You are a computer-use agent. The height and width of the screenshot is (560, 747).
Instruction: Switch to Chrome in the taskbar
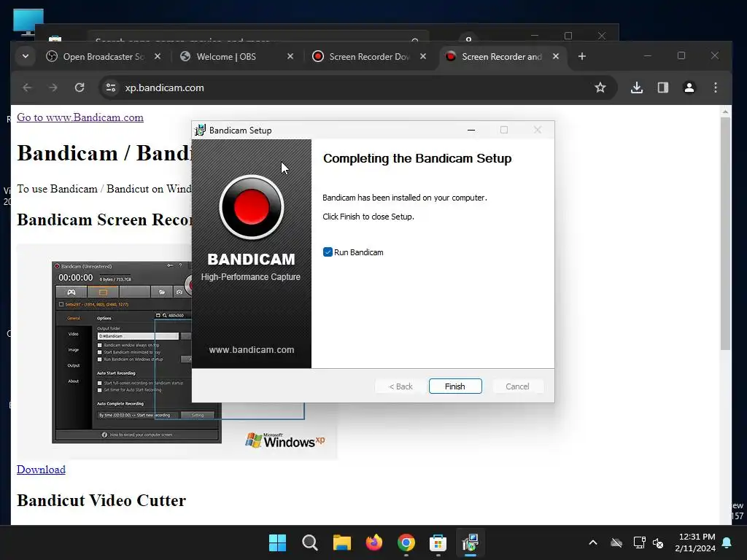pyautogui.click(x=406, y=542)
